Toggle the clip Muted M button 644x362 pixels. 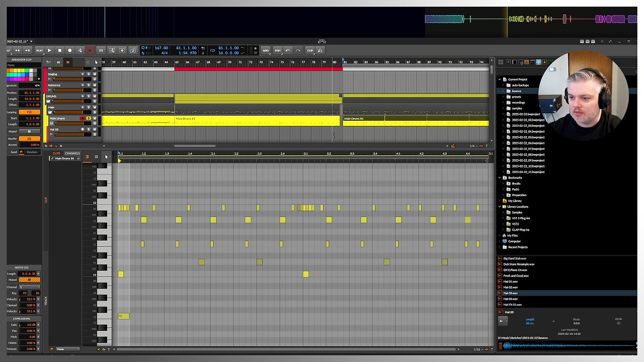point(29,131)
